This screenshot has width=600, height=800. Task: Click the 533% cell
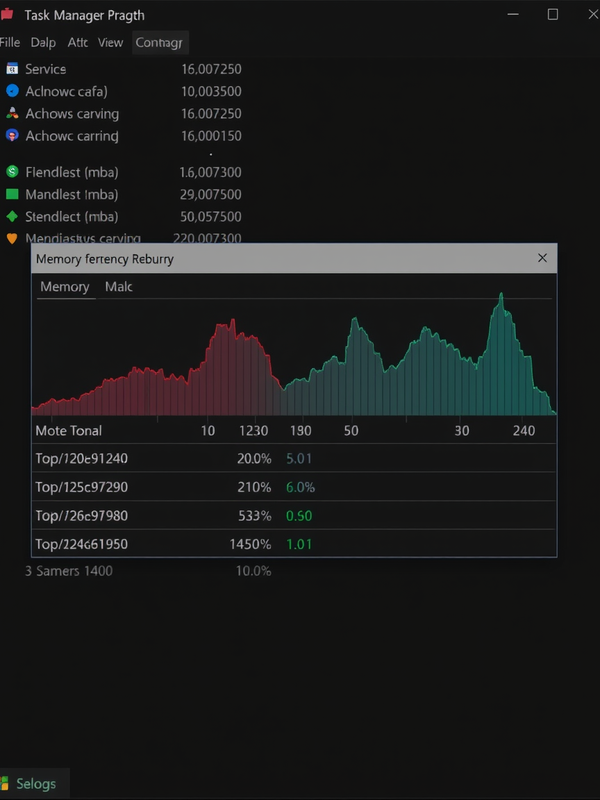point(255,516)
